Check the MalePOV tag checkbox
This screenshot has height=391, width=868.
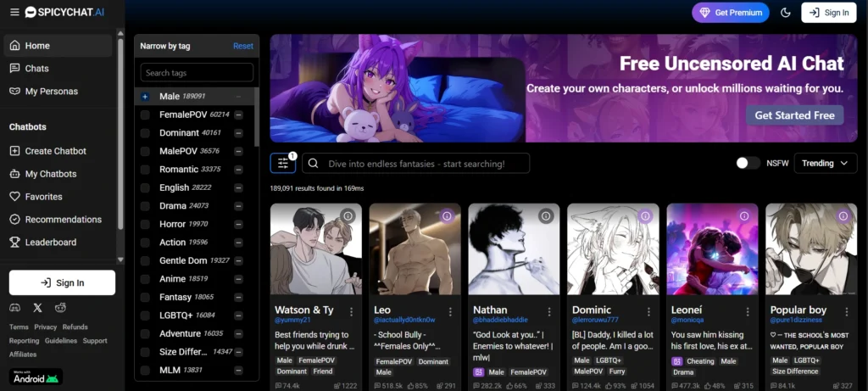coord(145,151)
